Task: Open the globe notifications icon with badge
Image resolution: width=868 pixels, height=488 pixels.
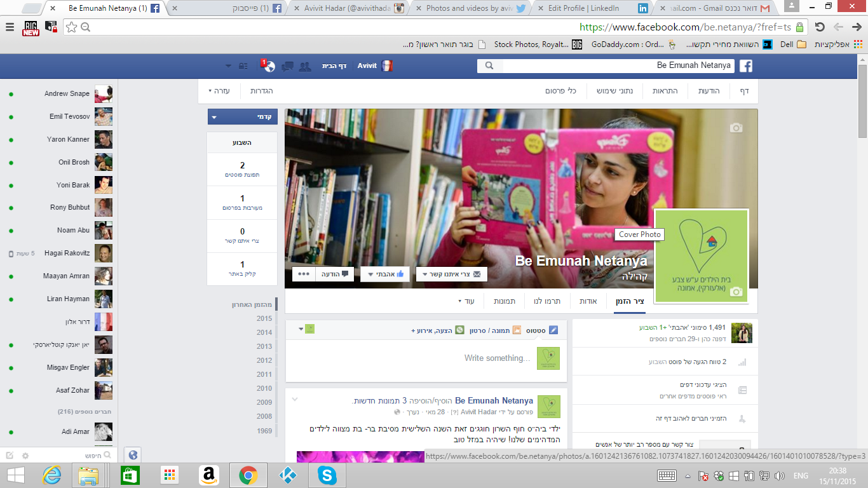Action: [x=269, y=66]
